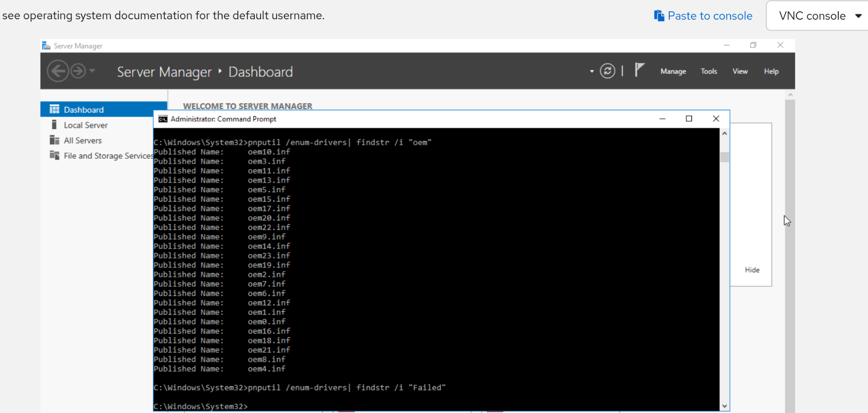This screenshot has width=868, height=413.
Task: Open the Tools menu
Action: 708,71
